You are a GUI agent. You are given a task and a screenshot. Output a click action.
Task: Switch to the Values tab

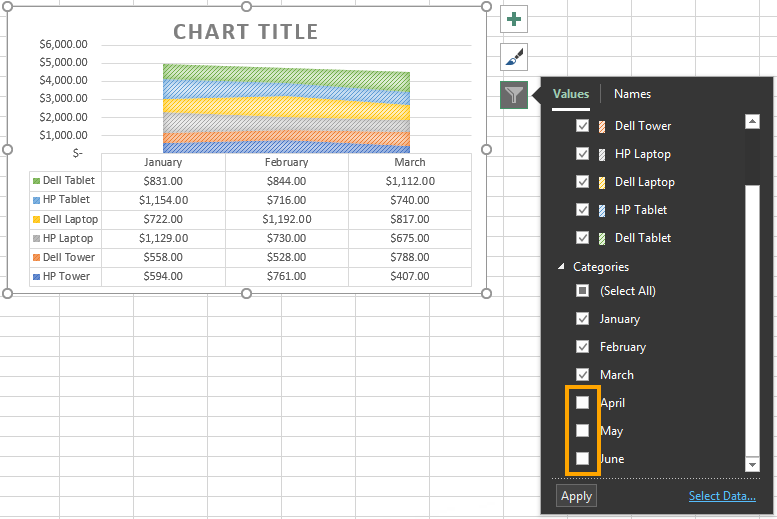571,94
